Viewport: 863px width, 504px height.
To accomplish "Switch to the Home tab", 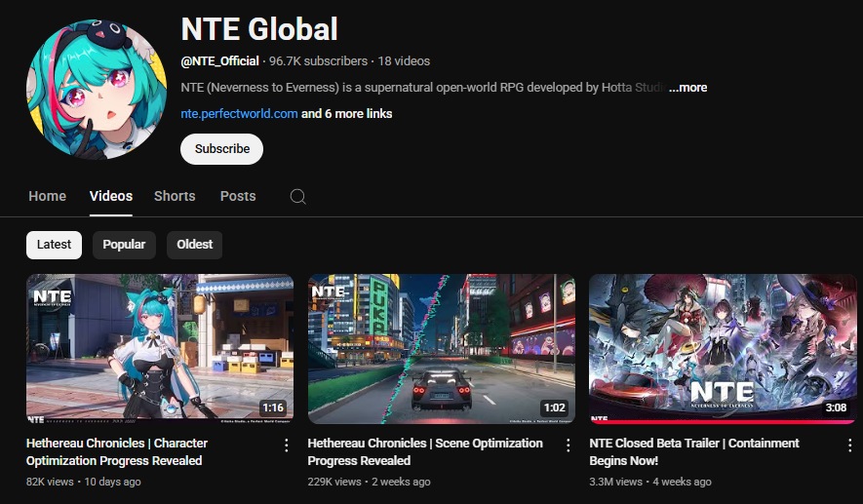I will click(x=48, y=196).
